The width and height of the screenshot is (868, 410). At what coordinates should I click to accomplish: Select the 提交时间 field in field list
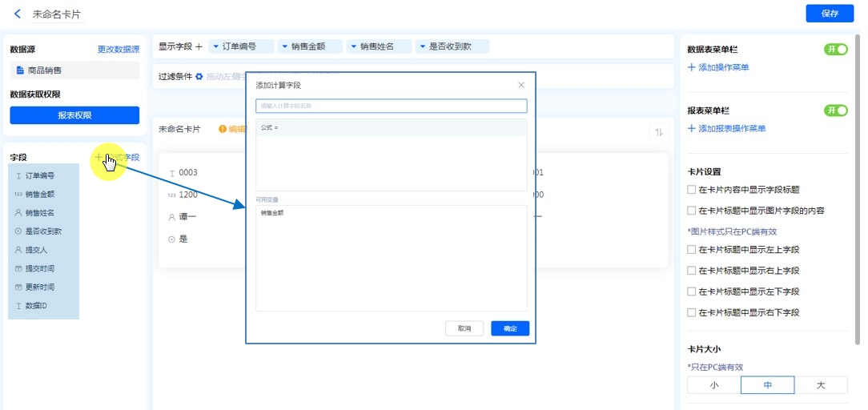tap(40, 268)
